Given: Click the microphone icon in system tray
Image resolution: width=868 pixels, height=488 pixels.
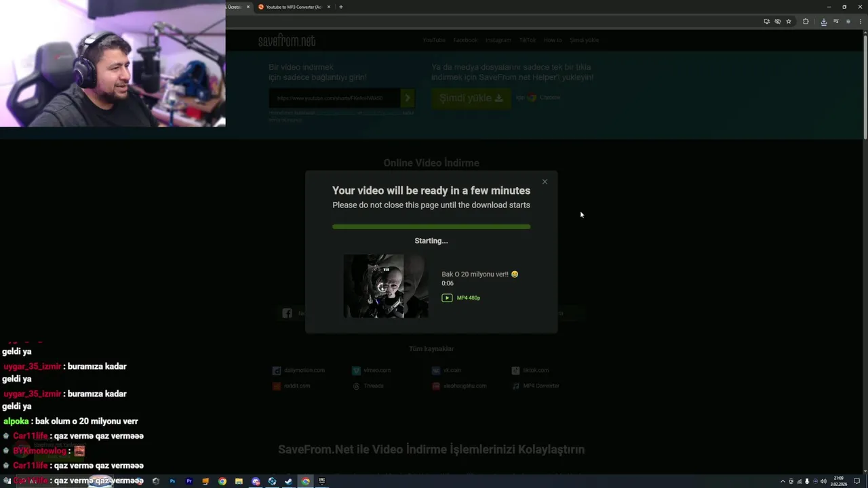Looking at the screenshot, I should pyautogui.click(x=807, y=481).
